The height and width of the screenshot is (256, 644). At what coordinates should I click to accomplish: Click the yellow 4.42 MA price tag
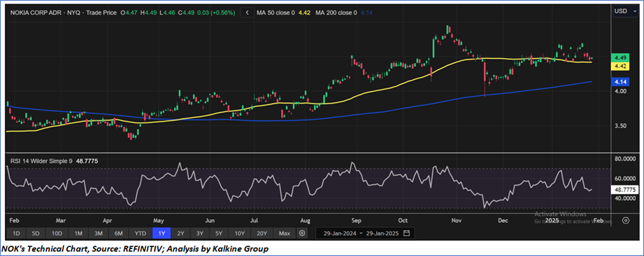pyautogui.click(x=620, y=66)
